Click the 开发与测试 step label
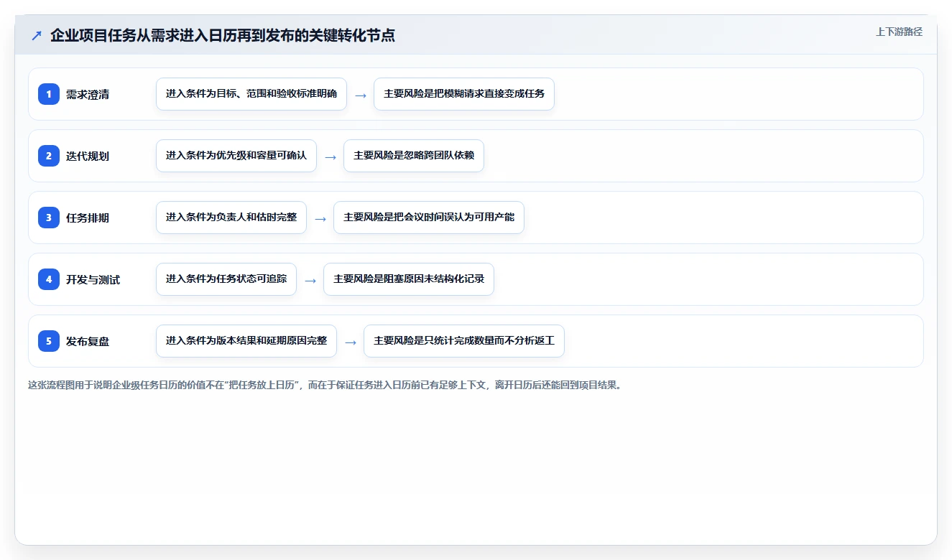Image resolution: width=952 pixels, height=560 pixels. click(x=93, y=279)
